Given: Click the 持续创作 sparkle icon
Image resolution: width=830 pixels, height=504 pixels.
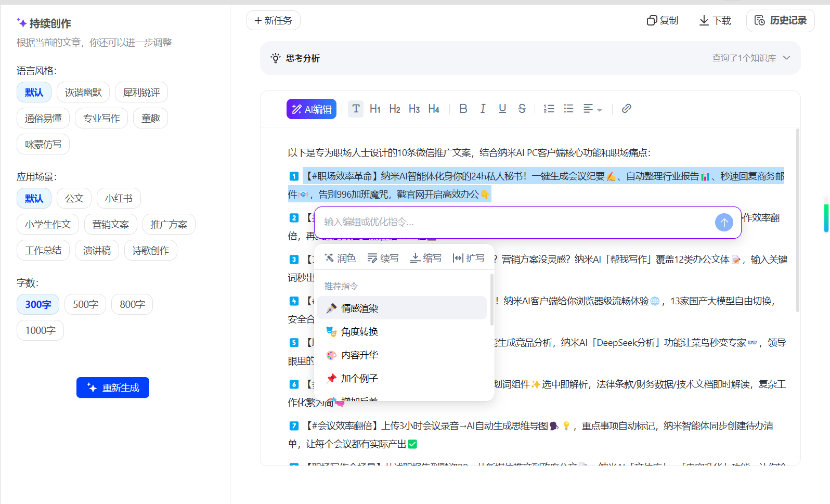Looking at the screenshot, I should tap(21, 23).
